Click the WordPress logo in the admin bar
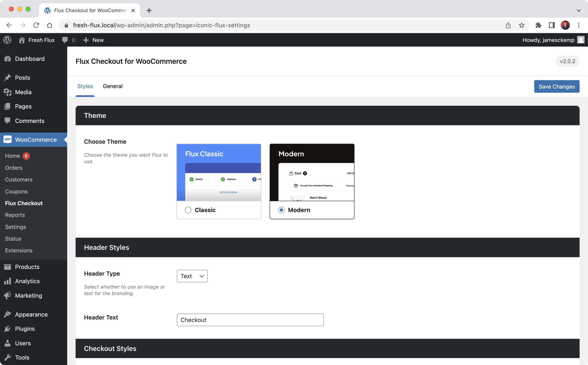This screenshot has height=365, width=588. [x=7, y=40]
